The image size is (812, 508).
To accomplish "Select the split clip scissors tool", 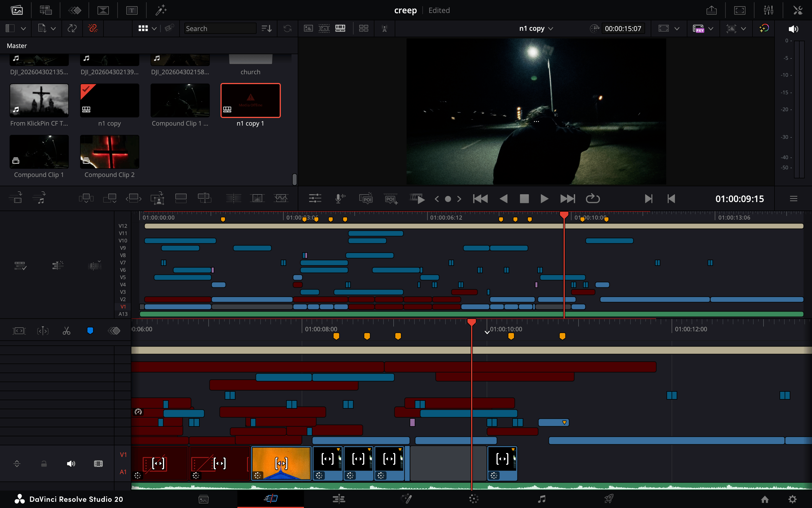I will [67, 331].
